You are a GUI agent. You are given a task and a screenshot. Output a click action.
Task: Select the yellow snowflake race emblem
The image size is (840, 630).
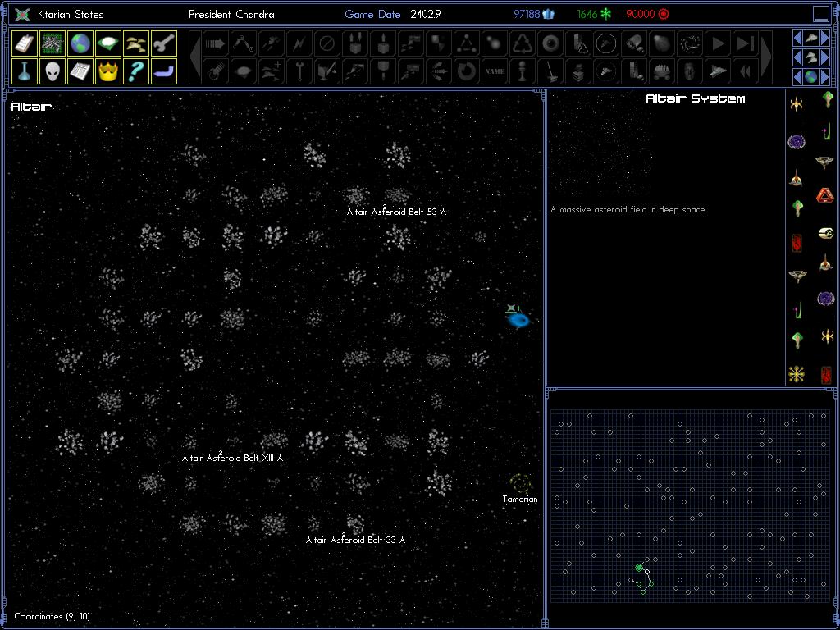(797, 375)
